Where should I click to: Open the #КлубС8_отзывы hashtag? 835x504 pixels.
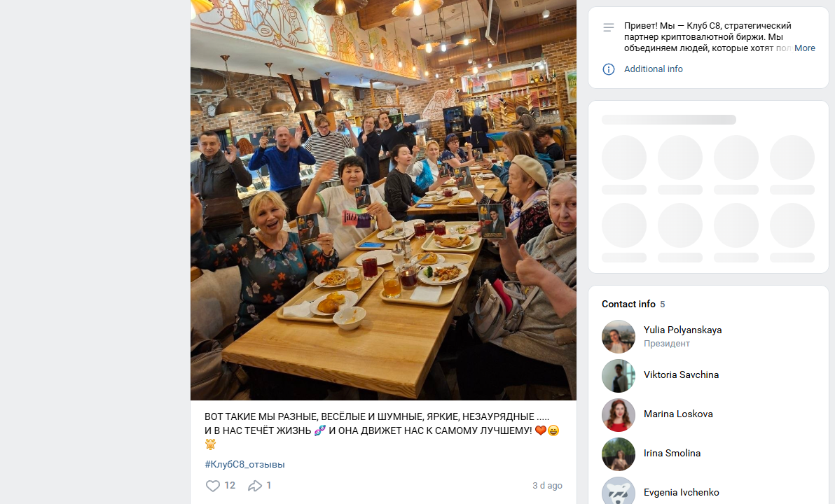[x=244, y=464]
